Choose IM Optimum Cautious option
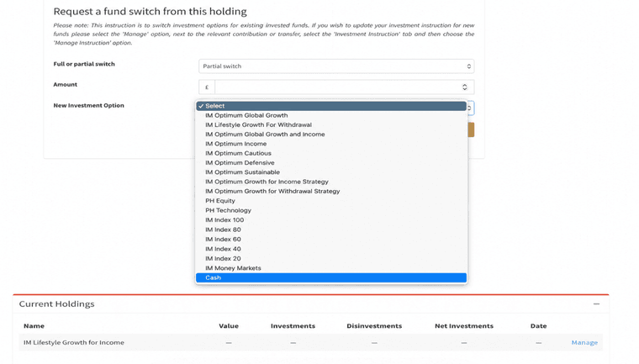 [238, 153]
